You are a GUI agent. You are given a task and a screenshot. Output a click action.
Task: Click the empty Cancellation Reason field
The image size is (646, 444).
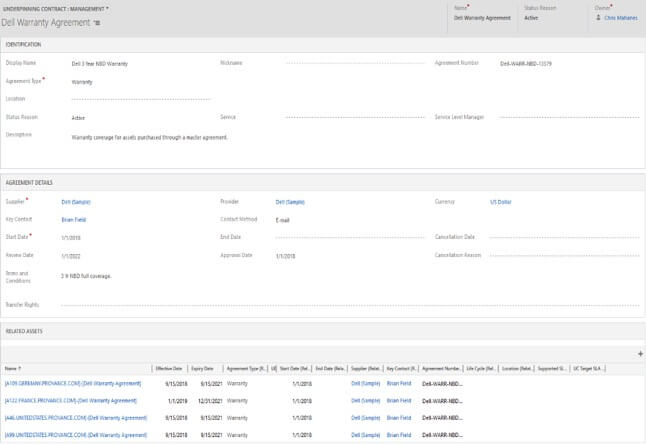pyautogui.click(x=564, y=256)
